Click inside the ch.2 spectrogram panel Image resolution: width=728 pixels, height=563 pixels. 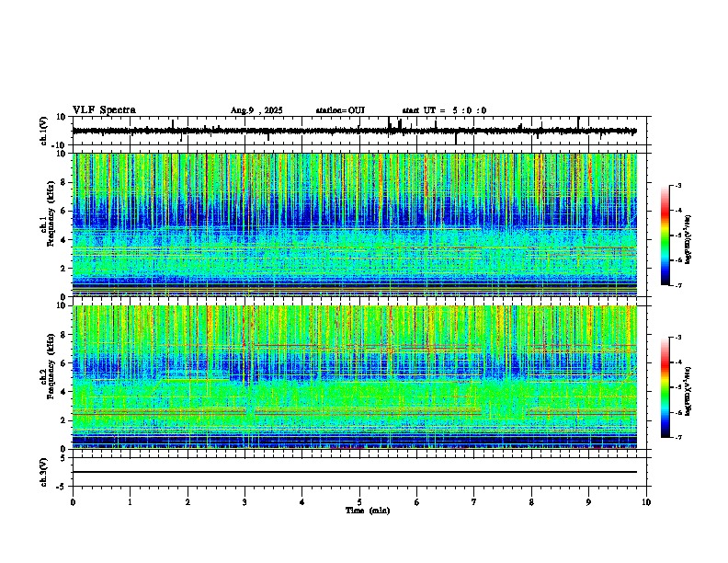354,377
